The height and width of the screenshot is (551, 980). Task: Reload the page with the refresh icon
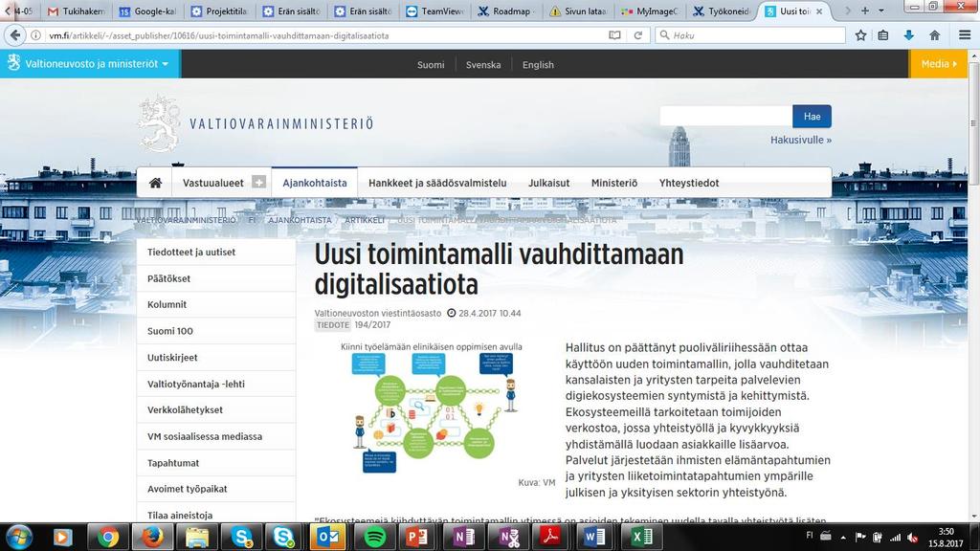tap(637, 35)
